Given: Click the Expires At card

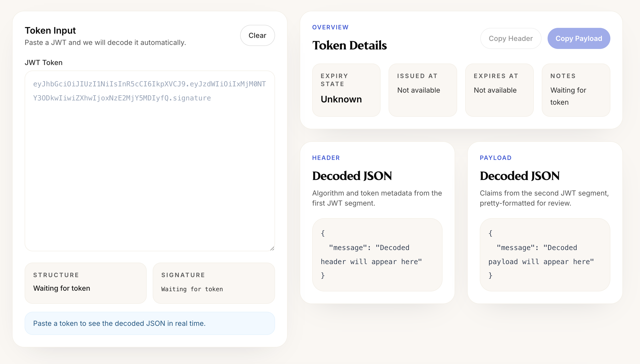Looking at the screenshot, I should click(x=499, y=90).
